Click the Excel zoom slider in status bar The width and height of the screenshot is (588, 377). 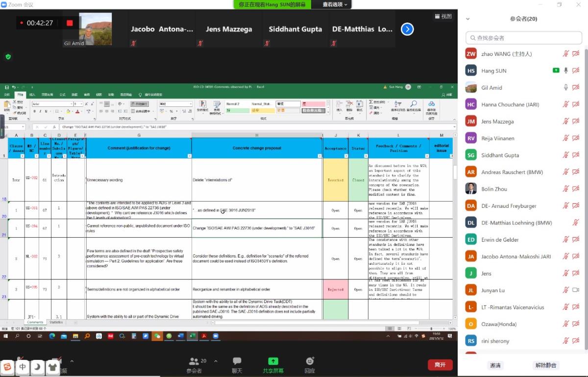click(x=431, y=328)
